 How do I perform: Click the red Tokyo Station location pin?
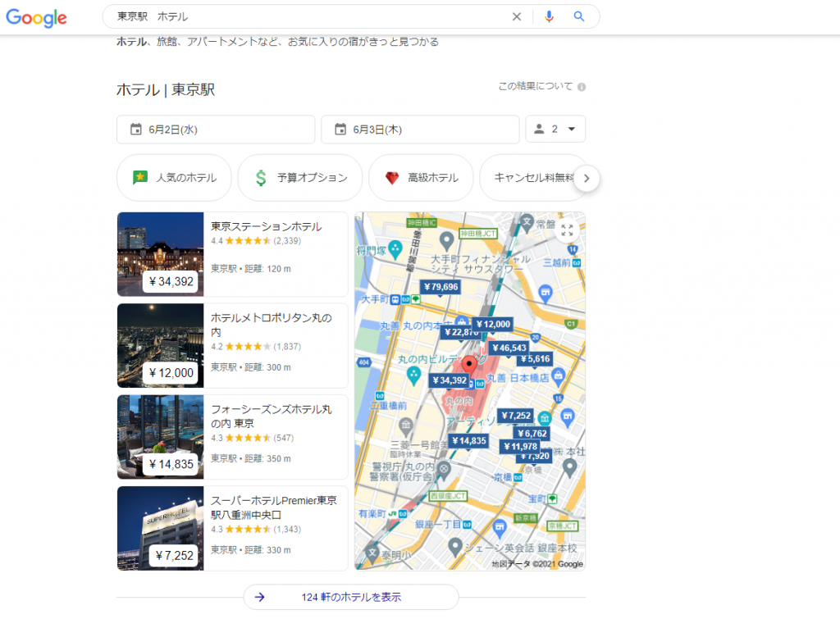[469, 366]
